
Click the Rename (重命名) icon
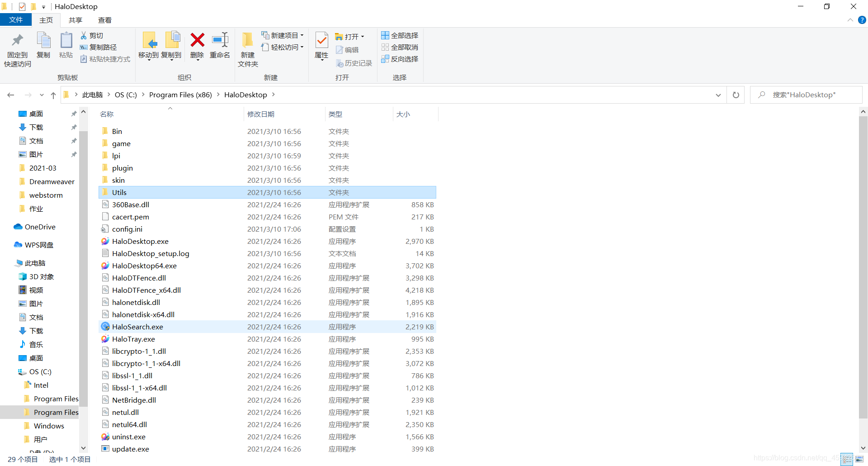(x=220, y=40)
